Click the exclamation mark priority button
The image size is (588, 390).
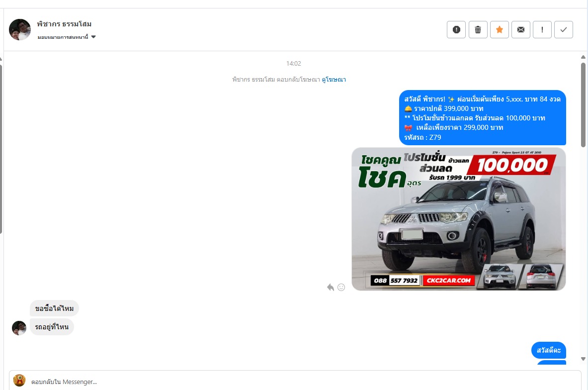542,30
